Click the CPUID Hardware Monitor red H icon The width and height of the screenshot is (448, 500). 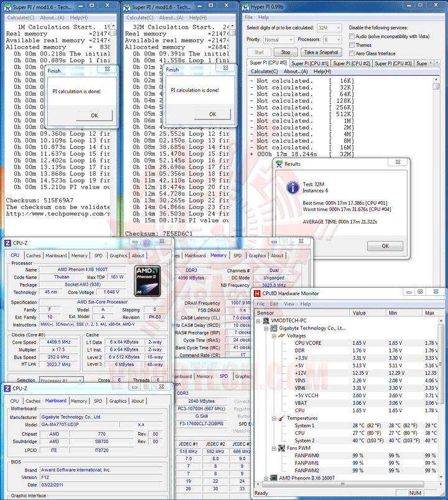click(x=257, y=293)
